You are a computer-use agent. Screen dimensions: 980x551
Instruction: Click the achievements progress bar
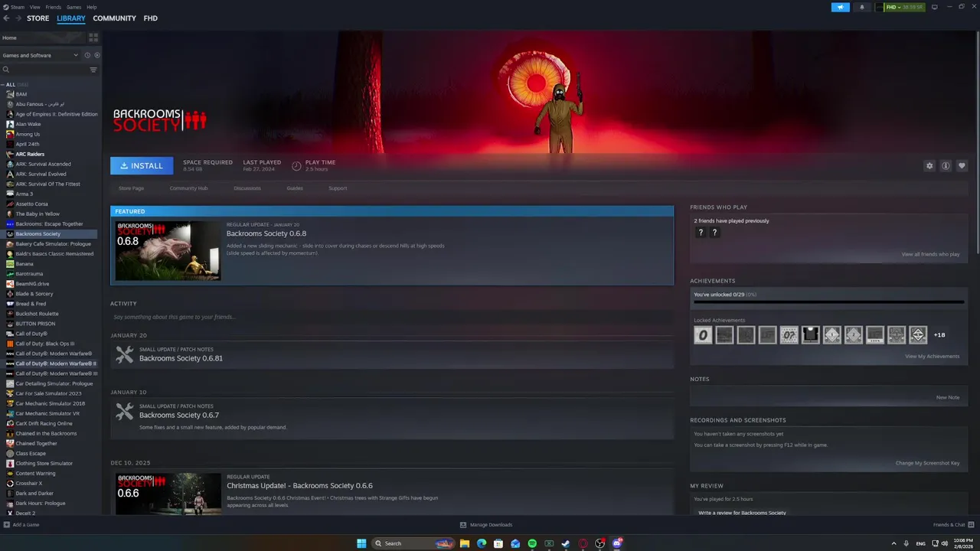(x=828, y=302)
